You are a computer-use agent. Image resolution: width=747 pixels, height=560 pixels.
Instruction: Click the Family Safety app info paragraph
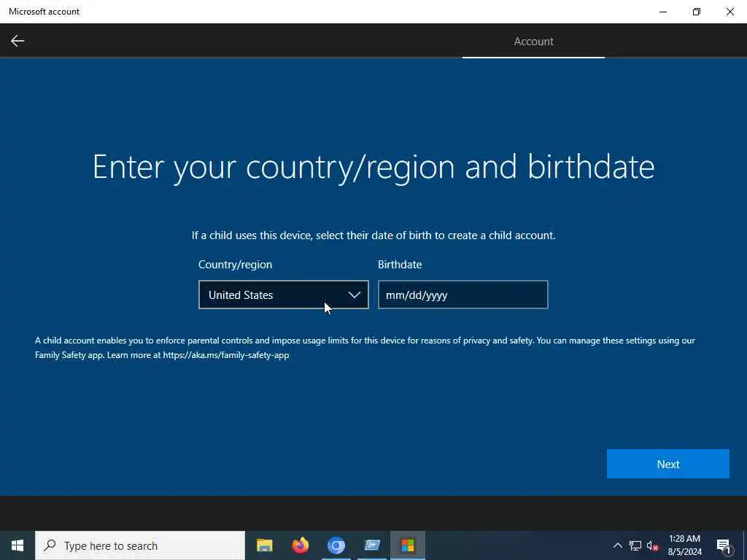(x=365, y=348)
